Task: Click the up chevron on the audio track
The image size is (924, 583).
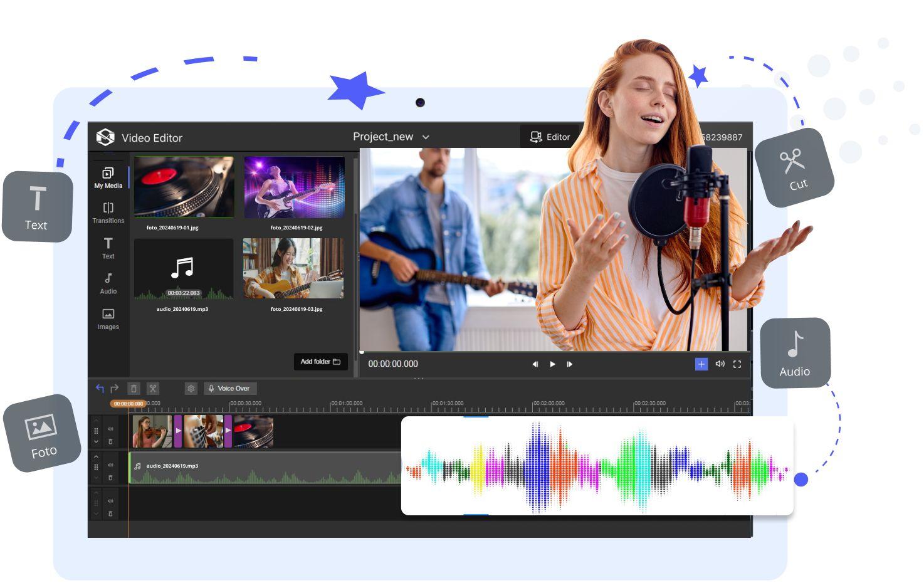Action: click(x=96, y=456)
